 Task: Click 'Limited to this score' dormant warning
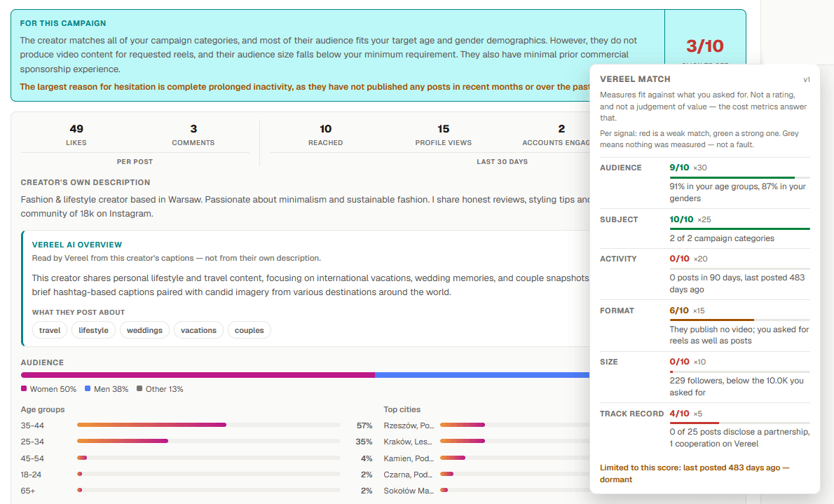point(695,473)
